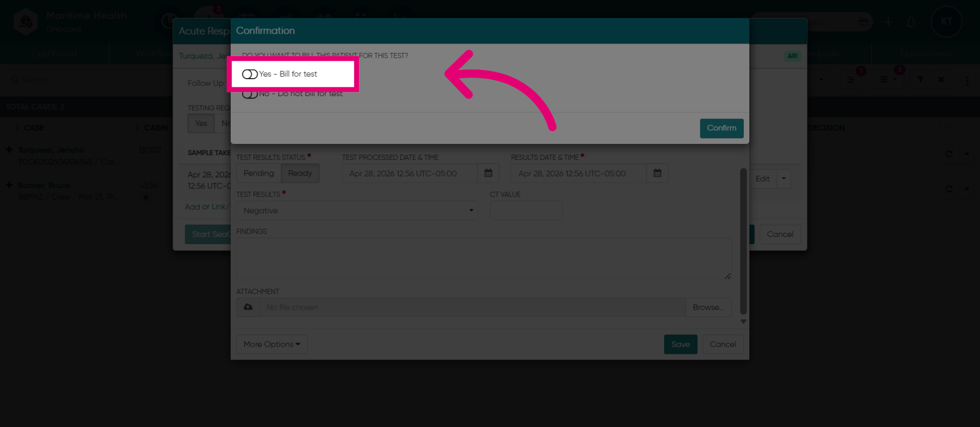Screen dimensions: 980x427
Task: Click the plus add icon in header
Action: click(x=889, y=22)
